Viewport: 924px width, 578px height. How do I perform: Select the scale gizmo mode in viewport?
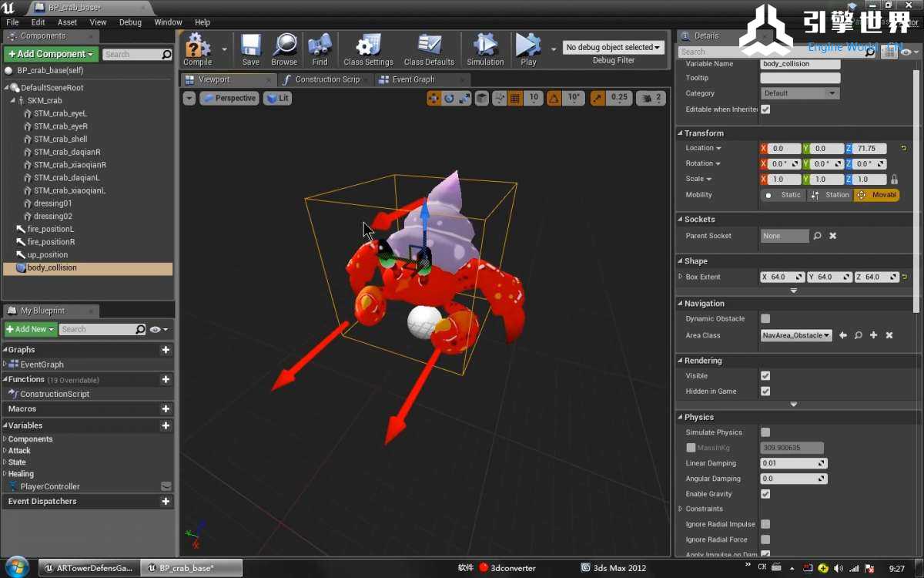click(464, 98)
